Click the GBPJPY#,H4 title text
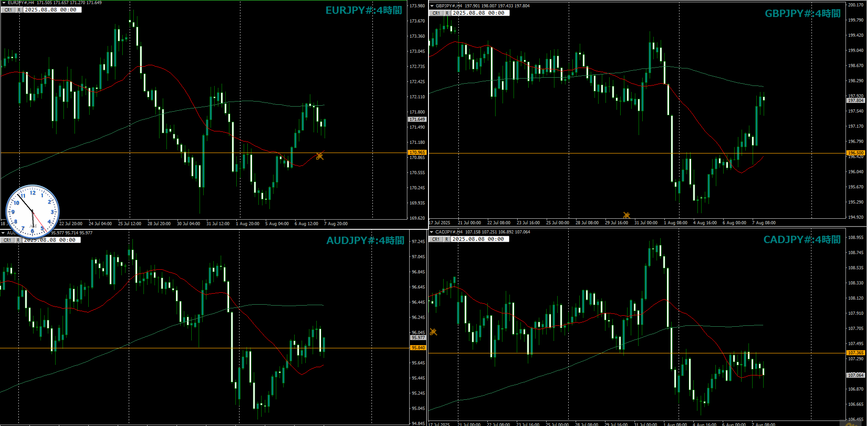The width and height of the screenshot is (868, 426). [449, 6]
